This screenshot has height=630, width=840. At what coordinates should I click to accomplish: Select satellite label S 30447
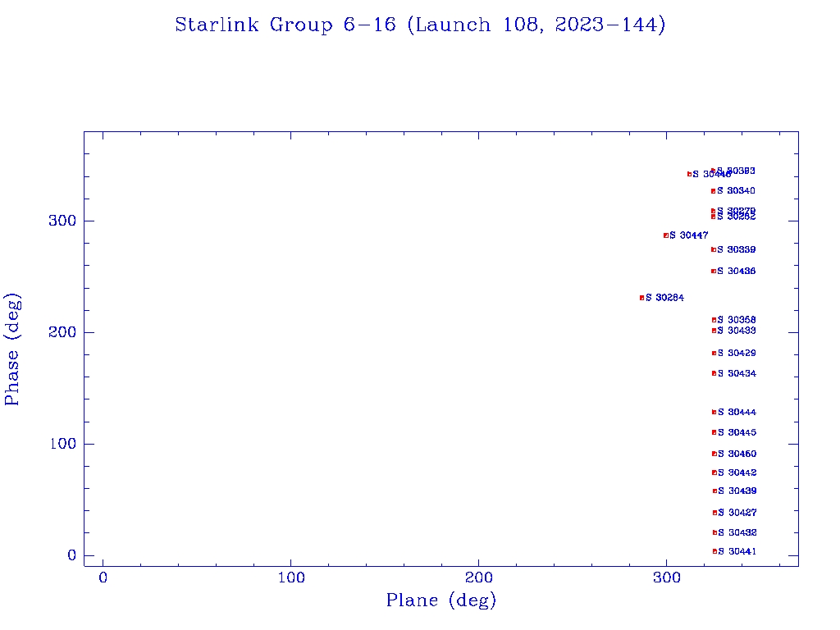pyautogui.click(x=689, y=235)
